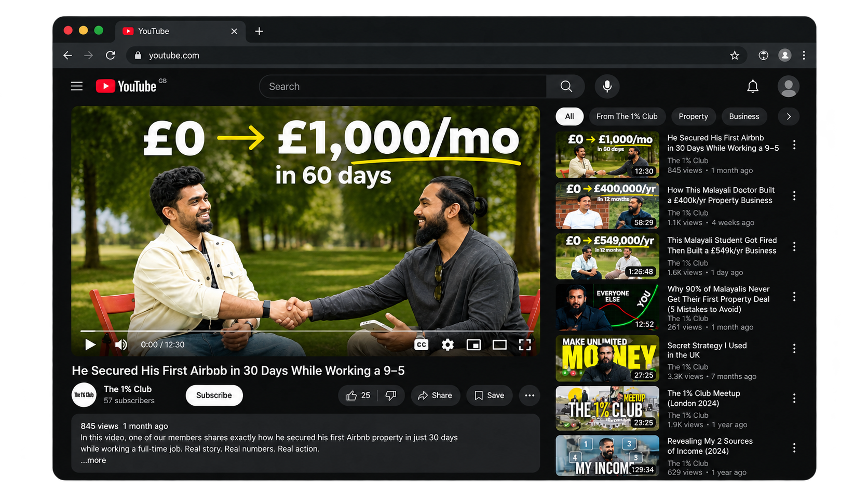This screenshot has width=868, height=489.
Task: Open title Secret Strategy I Used
Action: click(707, 350)
